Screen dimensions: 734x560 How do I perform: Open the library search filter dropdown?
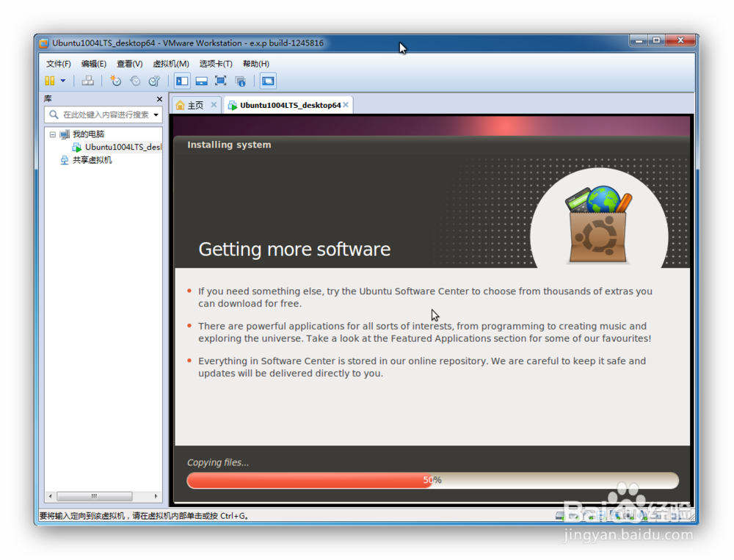tap(156, 114)
